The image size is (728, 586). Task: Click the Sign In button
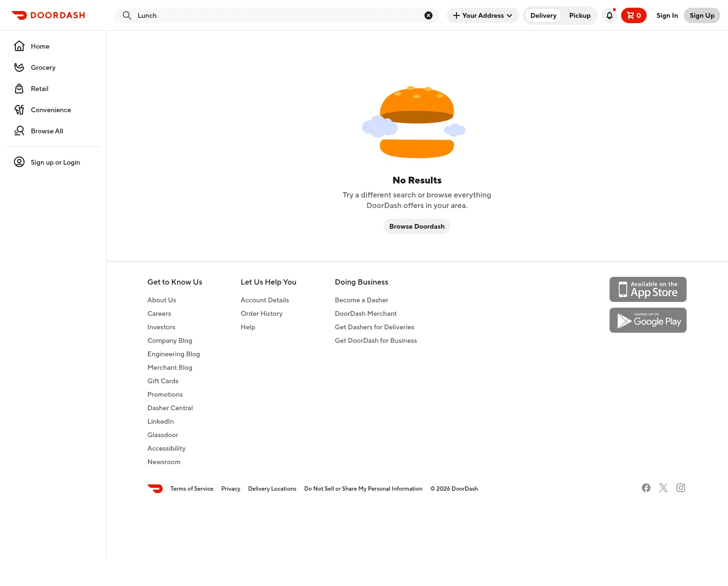point(667,15)
